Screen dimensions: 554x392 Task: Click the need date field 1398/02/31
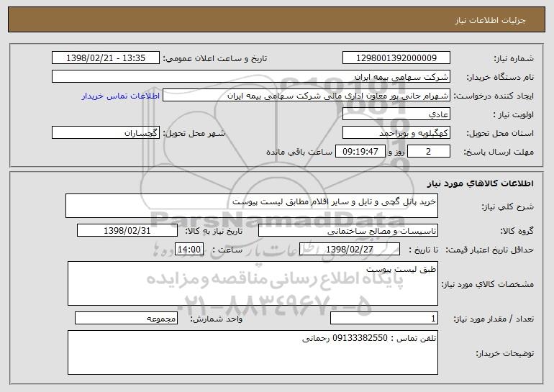[x=127, y=230]
